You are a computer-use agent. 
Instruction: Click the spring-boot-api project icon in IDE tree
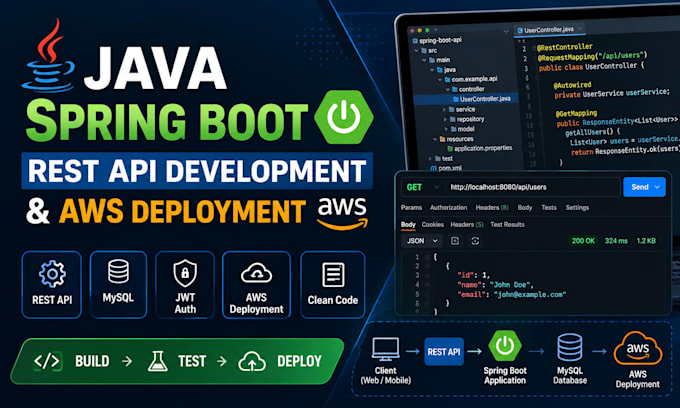(x=415, y=41)
